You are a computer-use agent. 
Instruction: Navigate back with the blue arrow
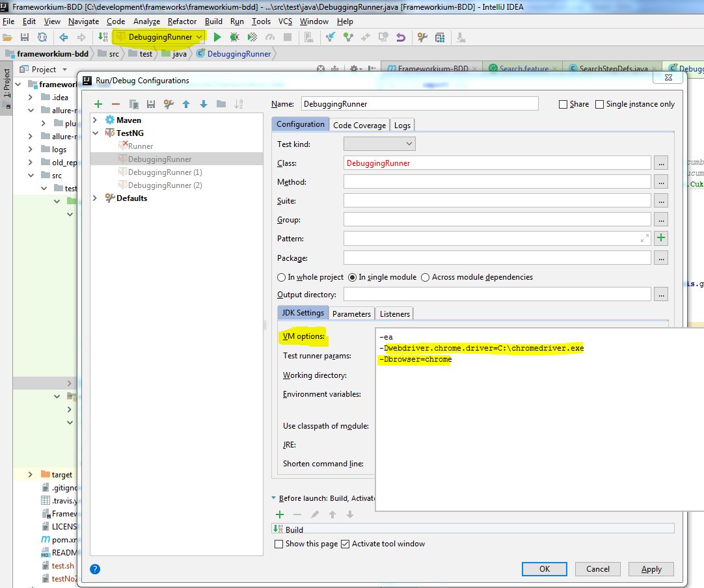tap(64, 37)
